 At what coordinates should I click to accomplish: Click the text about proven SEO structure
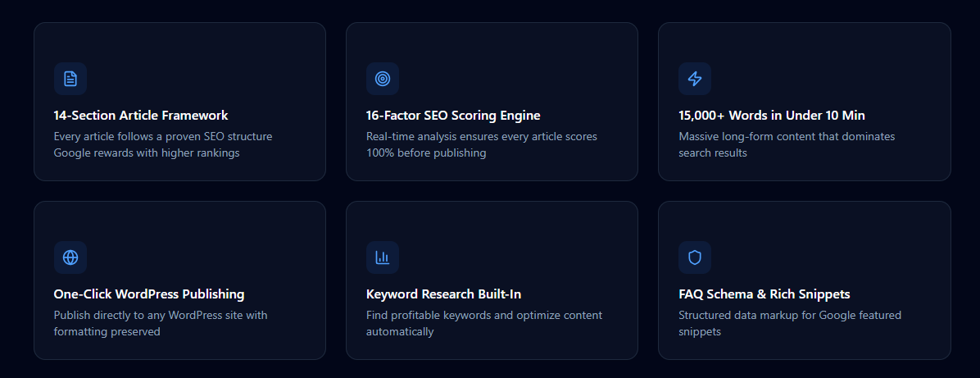tap(163, 144)
